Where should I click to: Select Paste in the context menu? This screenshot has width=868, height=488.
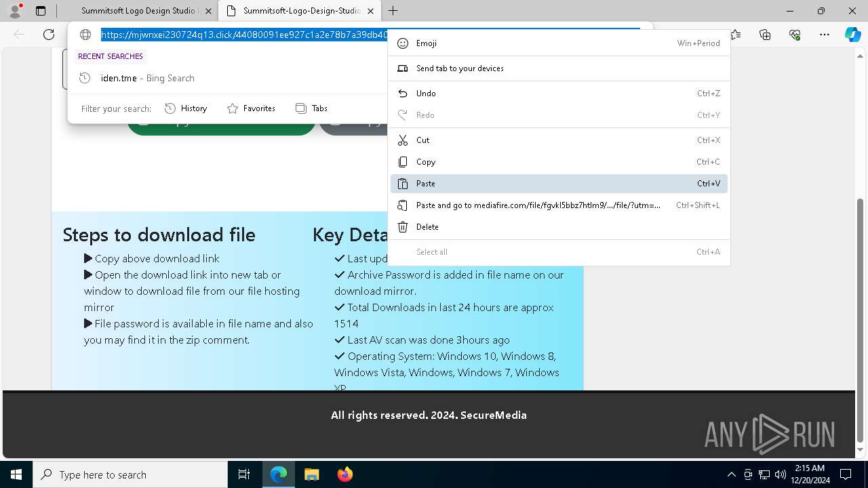click(x=559, y=184)
